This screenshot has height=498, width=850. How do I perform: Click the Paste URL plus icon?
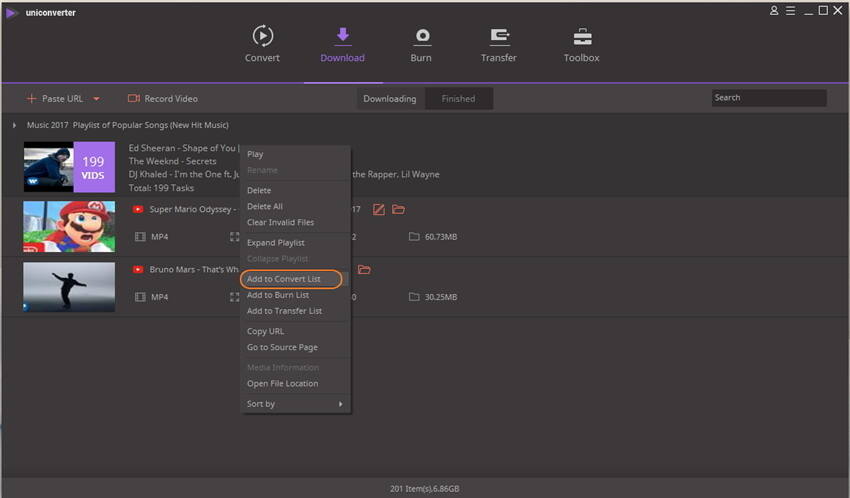[x=31, y=99]
